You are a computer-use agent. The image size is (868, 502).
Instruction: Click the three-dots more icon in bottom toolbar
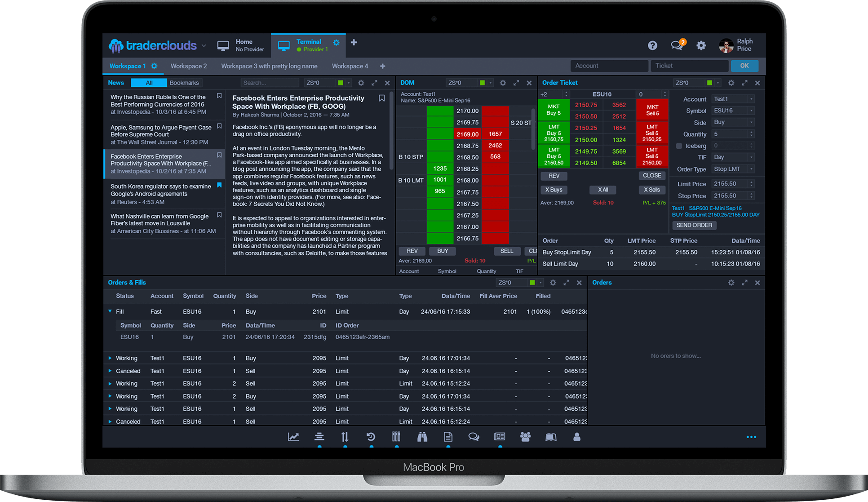(x=751, y=437)
